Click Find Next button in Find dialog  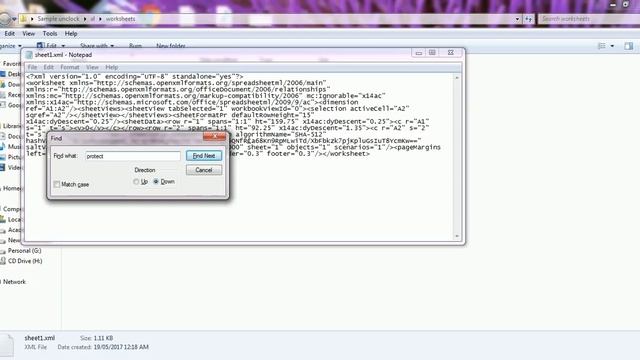(x=204, y=156)
